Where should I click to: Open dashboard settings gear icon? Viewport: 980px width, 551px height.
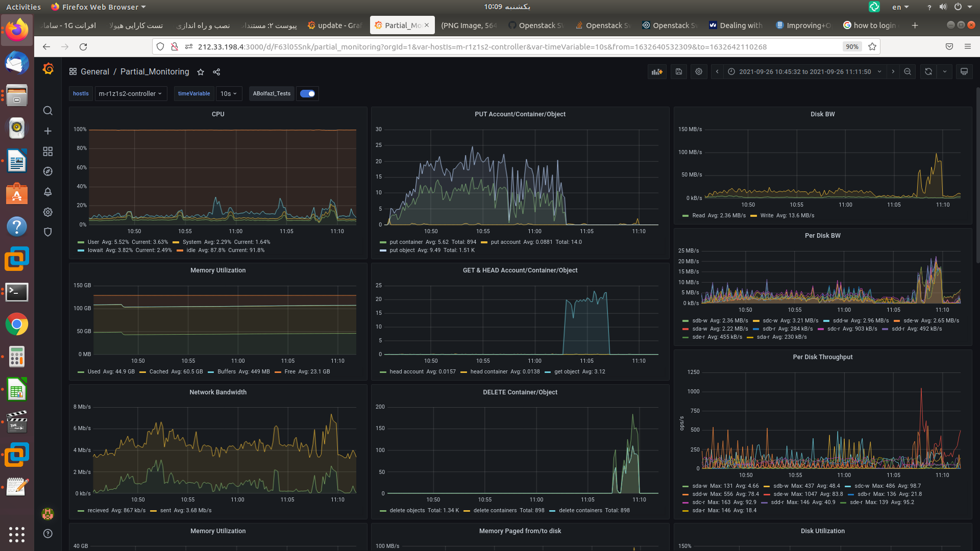coord(699,72)
